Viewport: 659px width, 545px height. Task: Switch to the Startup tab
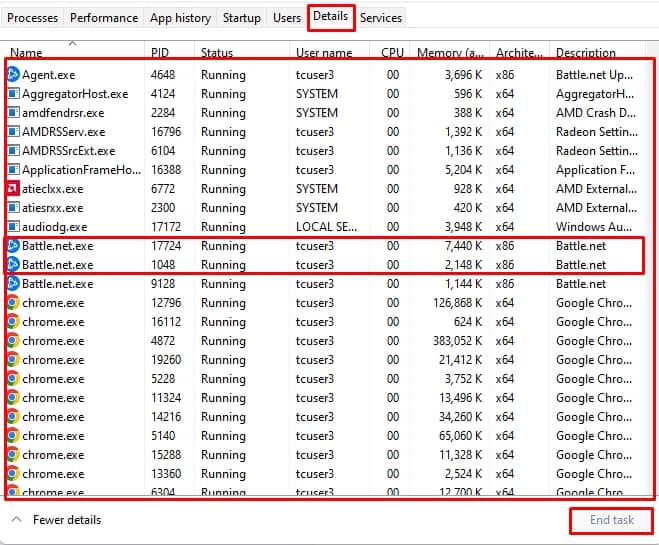(x=242, y=18)
